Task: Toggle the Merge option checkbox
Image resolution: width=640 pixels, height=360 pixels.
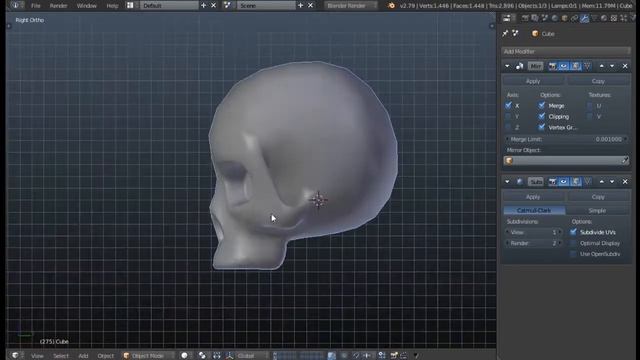Action: coord(542,105)
